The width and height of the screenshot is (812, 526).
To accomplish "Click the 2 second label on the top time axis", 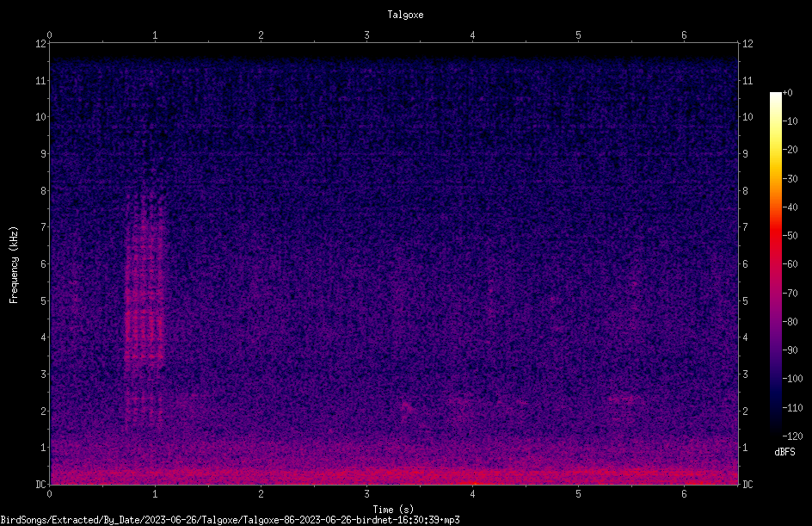I will pyautogui.click(x=261, y=35).
